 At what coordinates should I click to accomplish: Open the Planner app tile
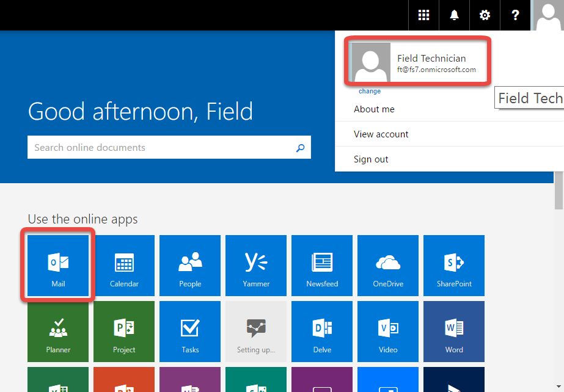pyautogui.click(x=58, y=332)
